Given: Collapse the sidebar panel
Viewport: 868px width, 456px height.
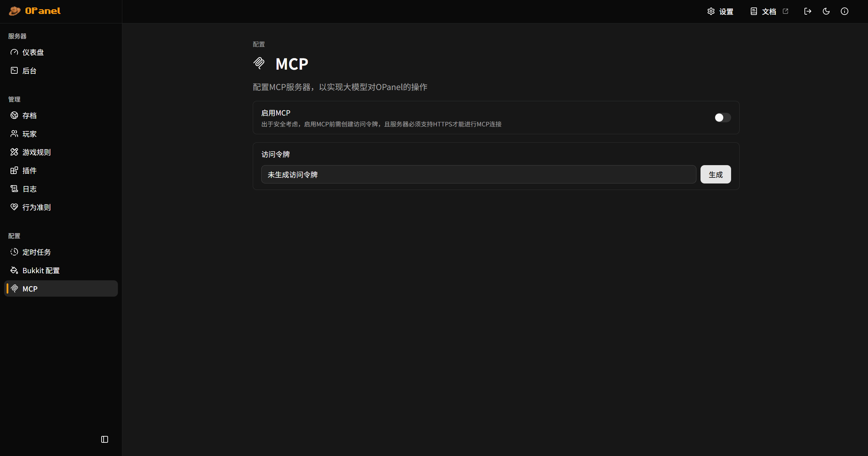Looking at the screenshot, I should [x=104, y=439].
